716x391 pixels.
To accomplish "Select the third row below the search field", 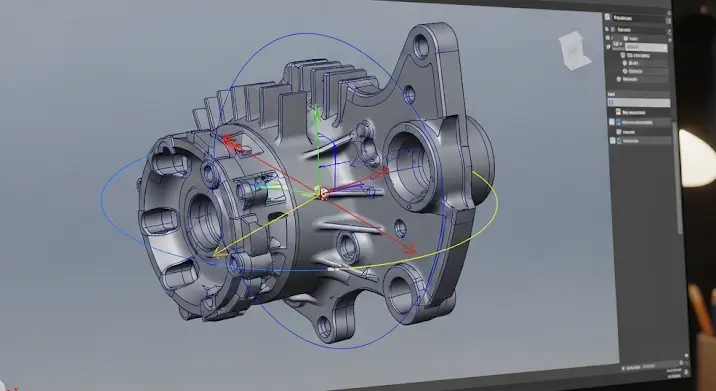I will (626, 132).
